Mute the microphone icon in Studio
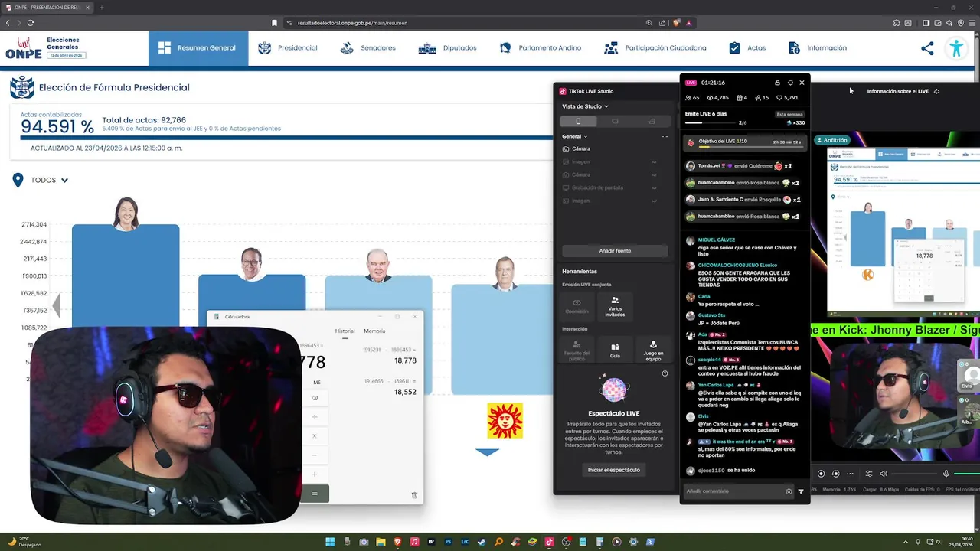 tap(946, 474)
